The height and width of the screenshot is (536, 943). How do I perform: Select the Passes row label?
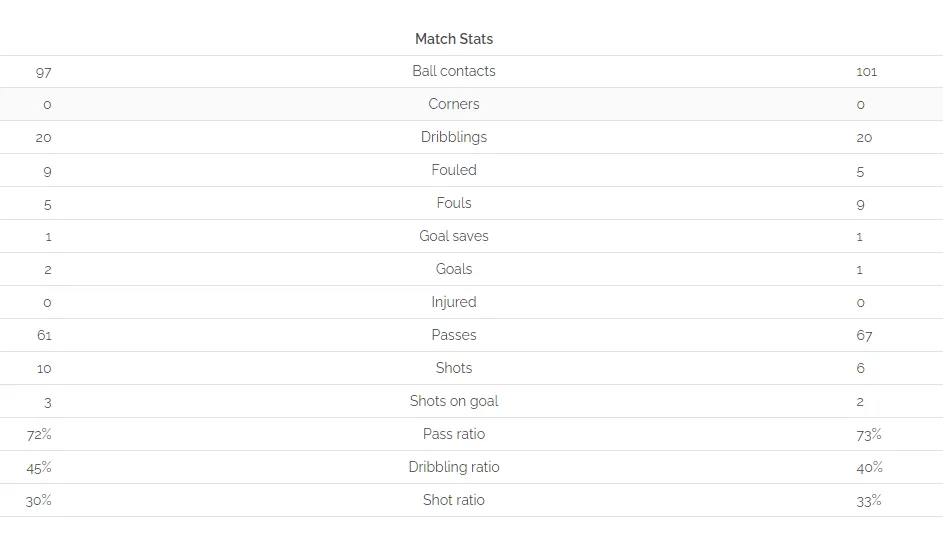pyautogui.click(x=454, y=335)
